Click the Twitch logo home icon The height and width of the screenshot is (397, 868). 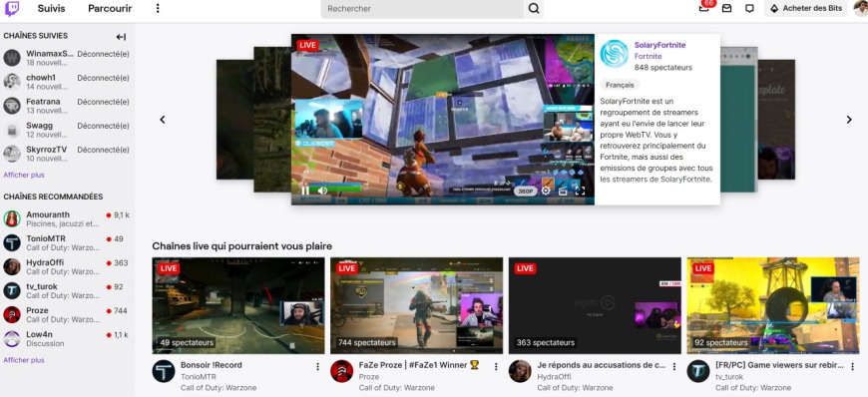click(11, 8)
